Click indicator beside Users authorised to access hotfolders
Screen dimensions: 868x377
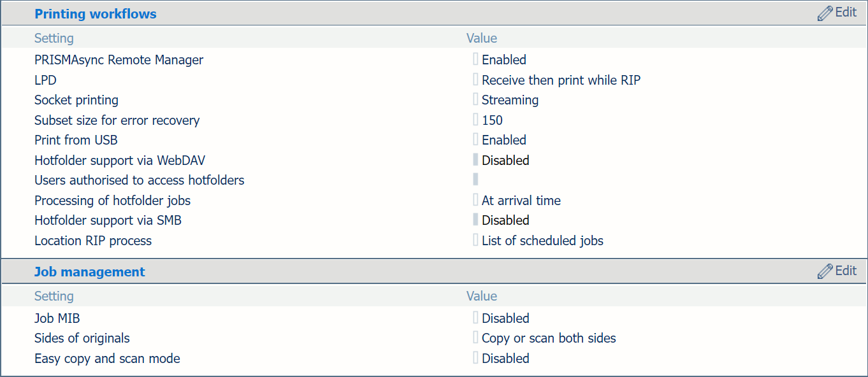tap(475, 180)
